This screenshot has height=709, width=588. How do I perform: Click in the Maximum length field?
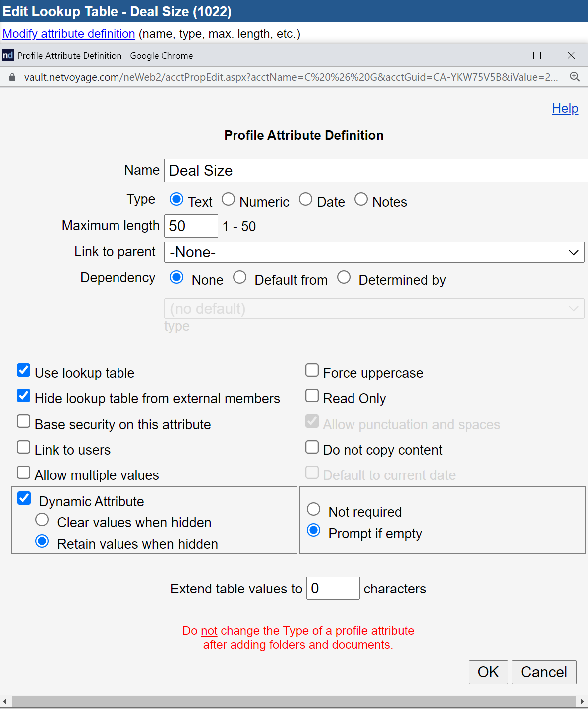pos(191,226)
